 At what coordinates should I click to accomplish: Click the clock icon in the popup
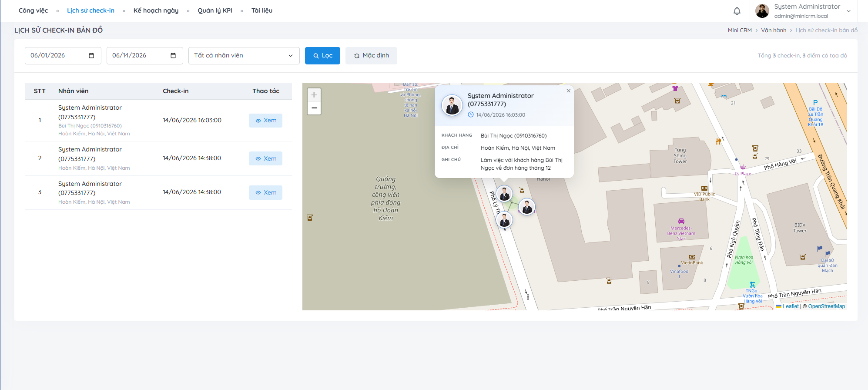click(471, 115)
